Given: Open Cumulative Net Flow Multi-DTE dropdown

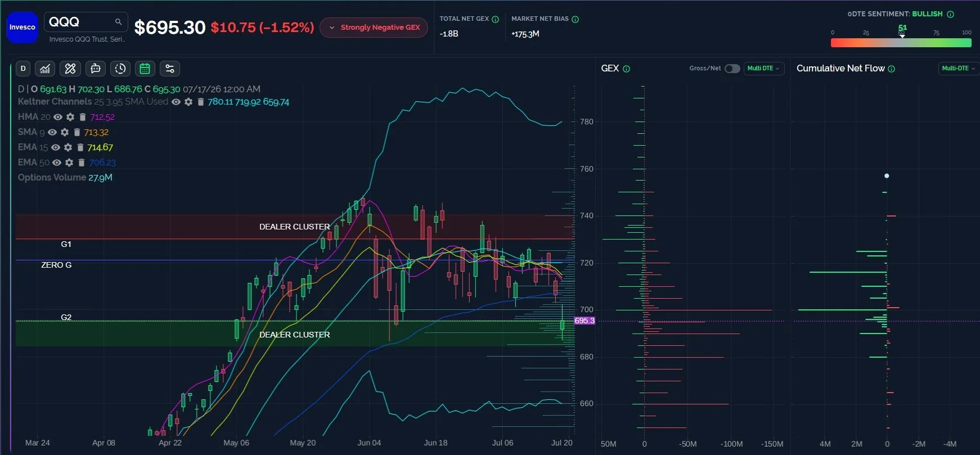Looking at the screenshot, I should tap(959, 69).
